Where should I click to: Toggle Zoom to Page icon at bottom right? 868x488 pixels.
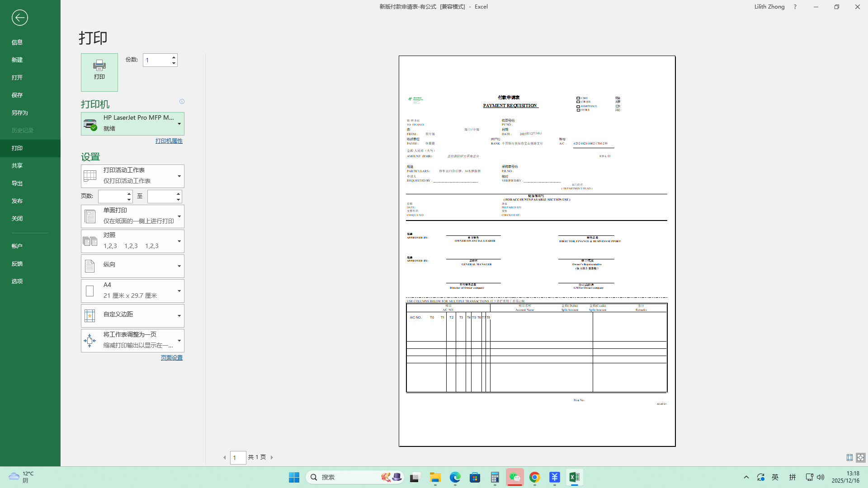click(x=860, y=458)
